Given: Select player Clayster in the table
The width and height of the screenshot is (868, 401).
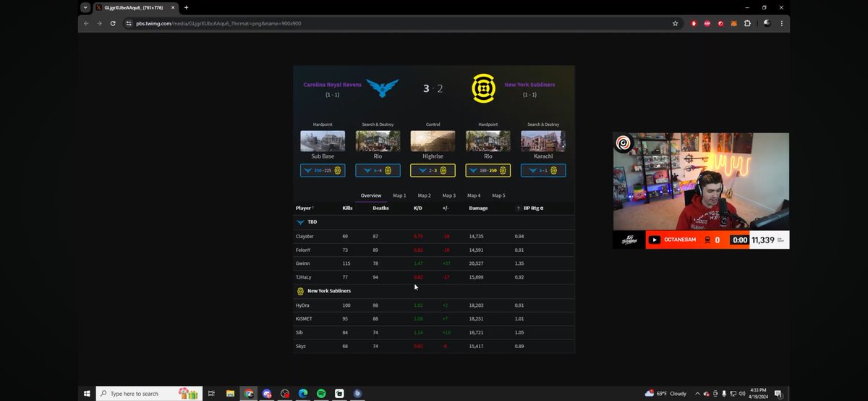Looking at the screenshot, I should tap(305, 236).
